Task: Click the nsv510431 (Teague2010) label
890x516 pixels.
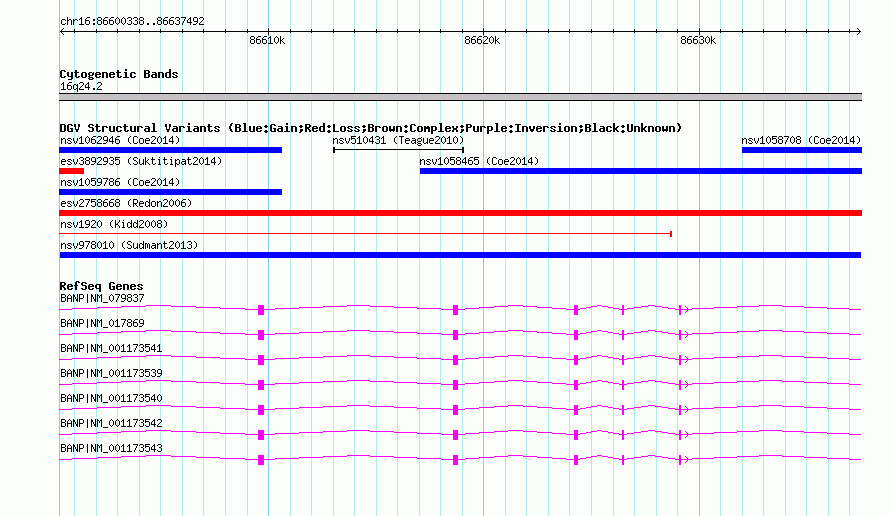Action: (398, 140)
